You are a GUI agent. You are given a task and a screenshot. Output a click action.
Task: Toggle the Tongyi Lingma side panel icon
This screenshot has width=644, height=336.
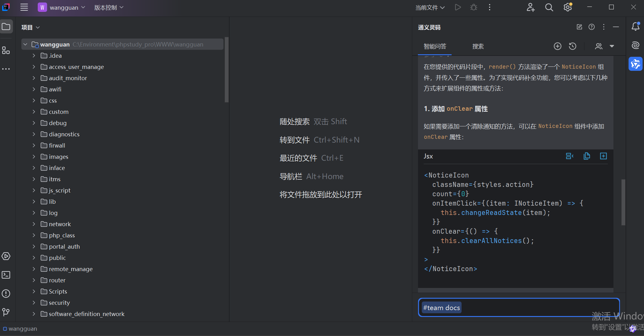635,64
